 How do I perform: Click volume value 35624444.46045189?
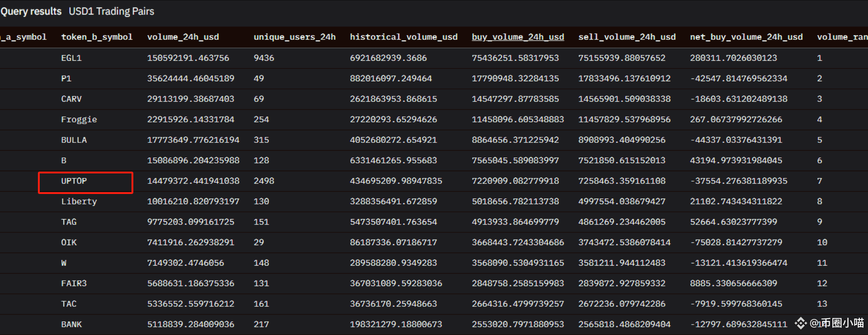tap(190, 79)
